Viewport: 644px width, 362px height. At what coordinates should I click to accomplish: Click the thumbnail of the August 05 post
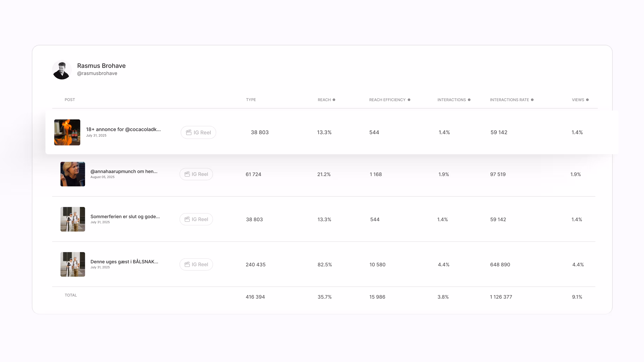[x=72, y=174]
